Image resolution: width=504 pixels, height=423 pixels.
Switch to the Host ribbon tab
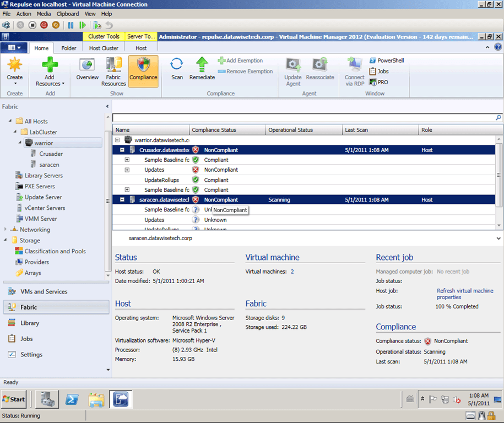(141, 48)
